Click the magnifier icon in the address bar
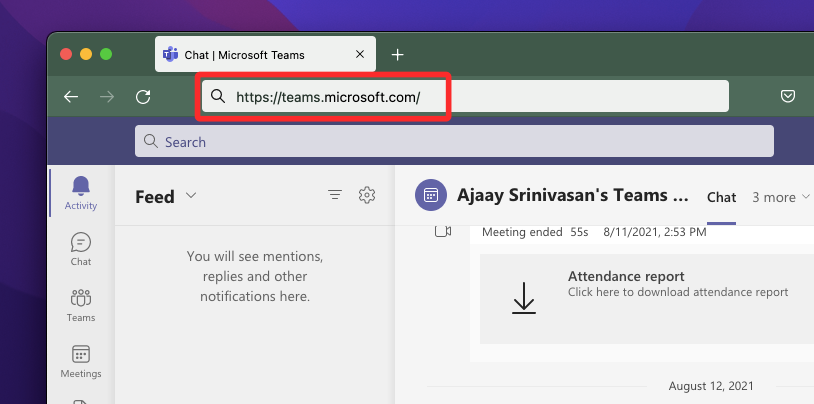814x404 pixels. pos(218,96)
